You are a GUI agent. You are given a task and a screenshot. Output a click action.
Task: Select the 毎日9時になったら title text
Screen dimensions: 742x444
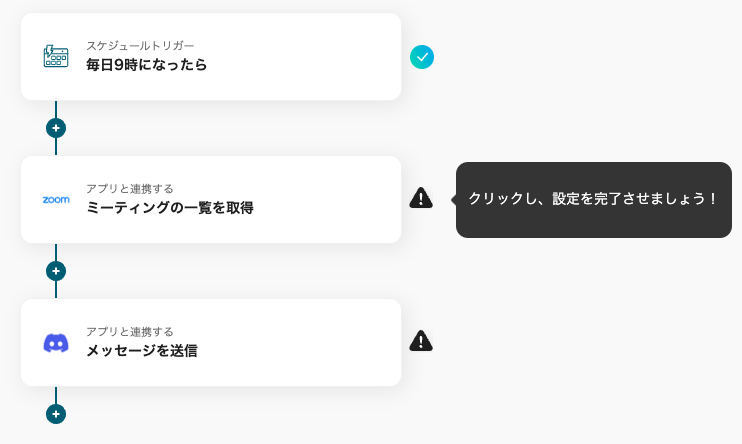(x=147, y=64)
